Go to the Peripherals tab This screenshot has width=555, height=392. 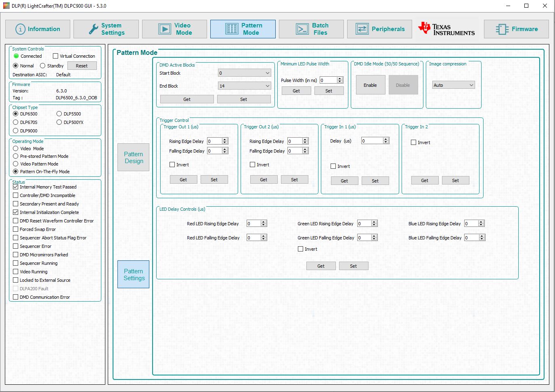click(x=379, y=29)
